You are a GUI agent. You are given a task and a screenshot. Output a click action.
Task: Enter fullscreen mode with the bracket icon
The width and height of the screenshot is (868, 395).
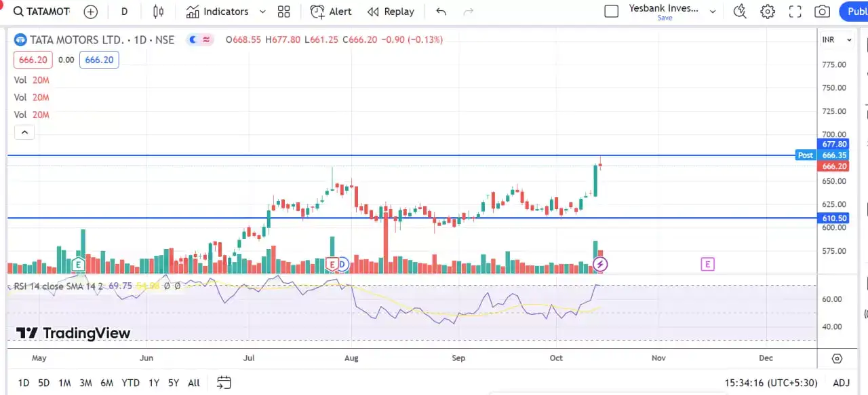795,12
